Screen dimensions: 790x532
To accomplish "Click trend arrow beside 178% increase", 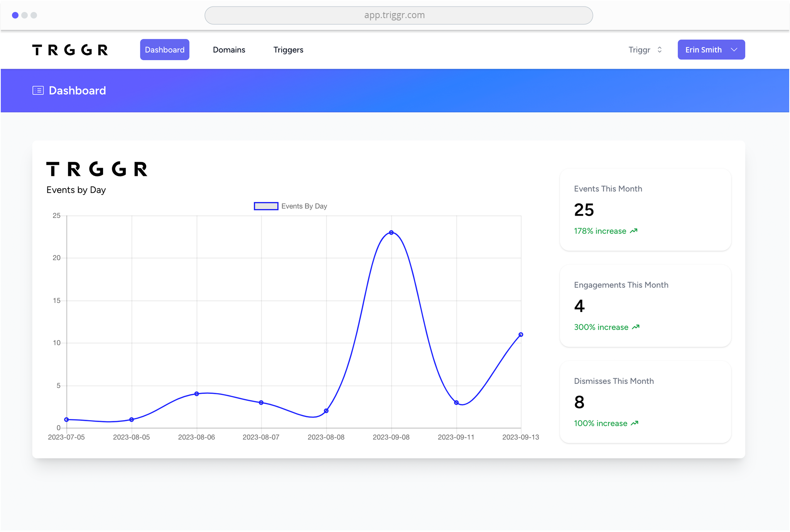I will (633, 231).
